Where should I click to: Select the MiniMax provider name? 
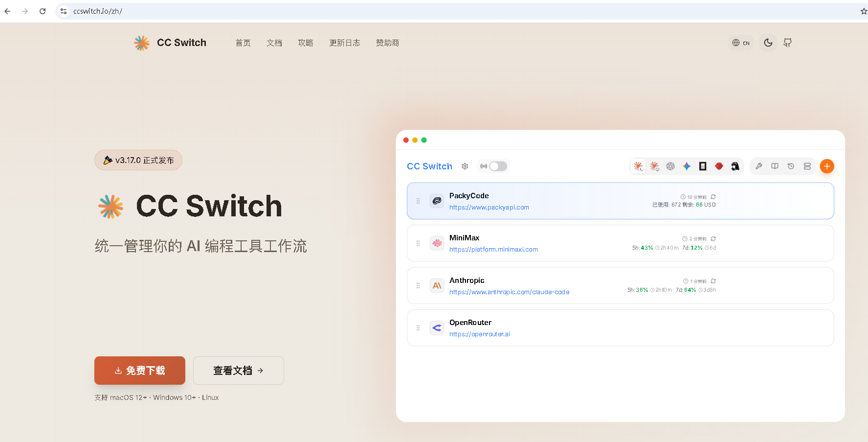pyautogui.click(x=465, y=238)
